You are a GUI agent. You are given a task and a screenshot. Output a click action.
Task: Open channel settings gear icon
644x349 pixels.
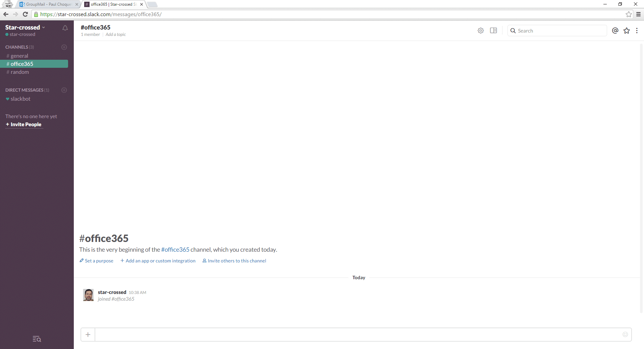[481, 31]
